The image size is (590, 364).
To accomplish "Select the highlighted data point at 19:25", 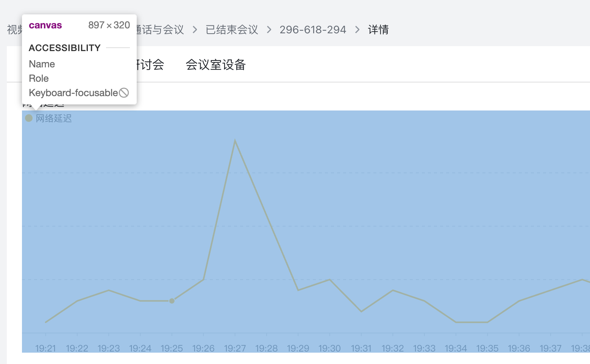I will pos(172,301).
